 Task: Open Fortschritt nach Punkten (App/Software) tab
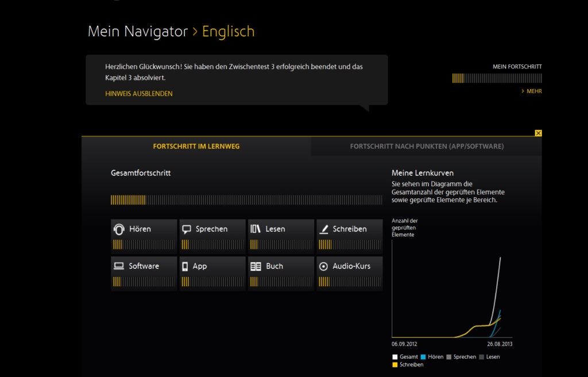click(427, 147)
